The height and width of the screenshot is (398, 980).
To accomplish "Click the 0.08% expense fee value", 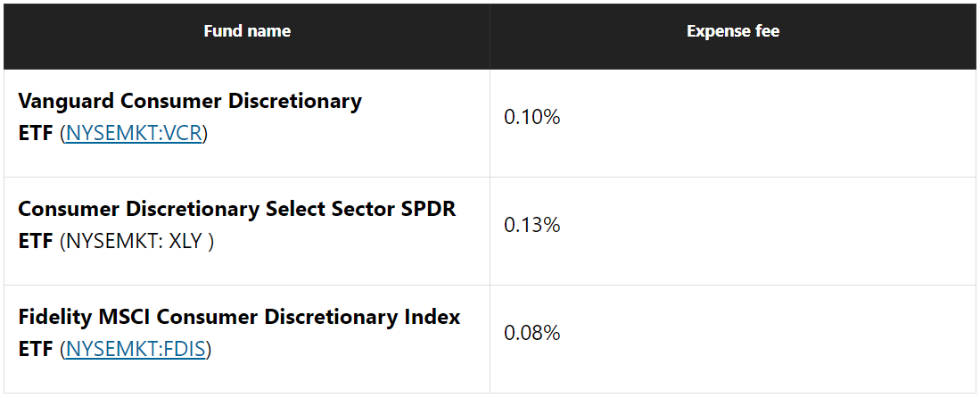I will pyautogui.click(x=531, y=333).
